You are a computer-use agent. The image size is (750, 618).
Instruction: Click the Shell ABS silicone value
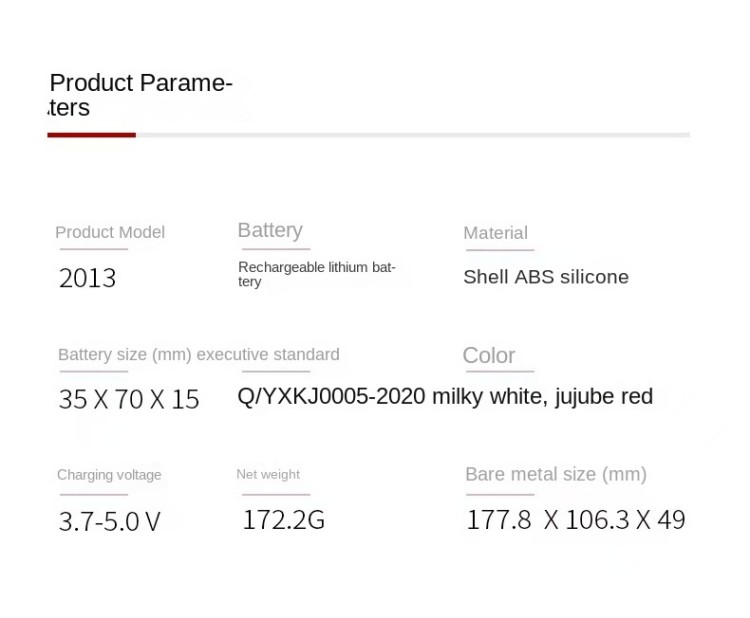(546, 277)
